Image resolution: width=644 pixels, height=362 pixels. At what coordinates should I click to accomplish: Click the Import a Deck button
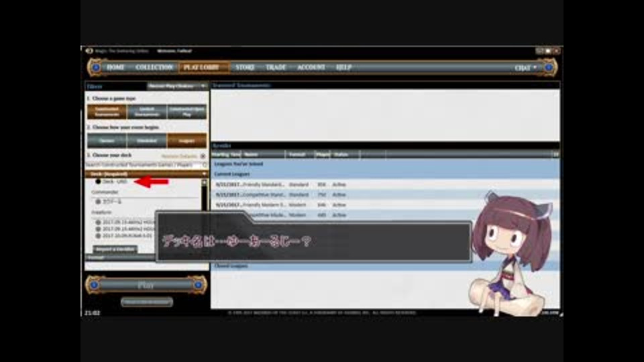115,249
